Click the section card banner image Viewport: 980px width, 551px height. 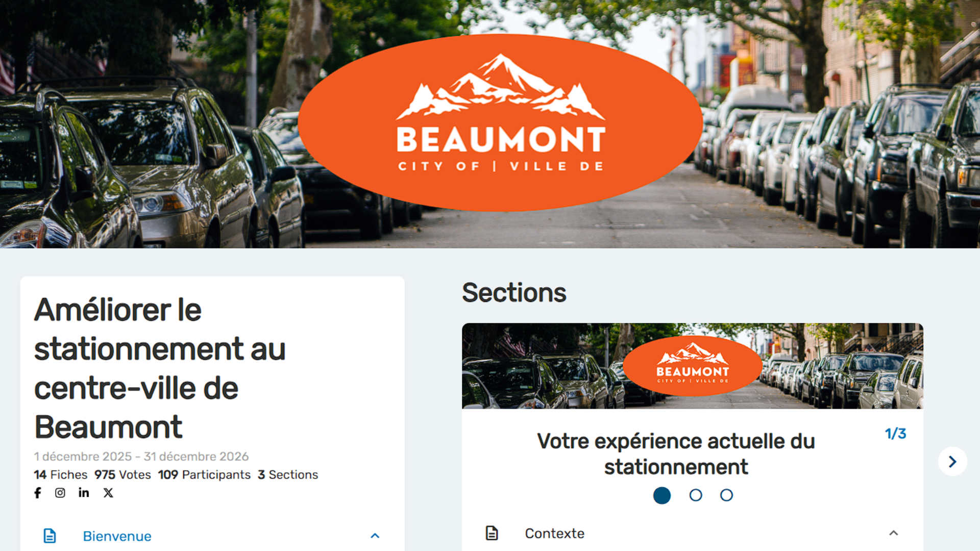tap(693, 366)
